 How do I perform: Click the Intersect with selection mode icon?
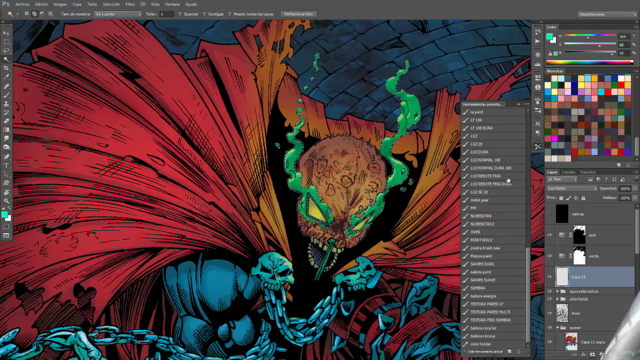(x=50, y=14)
